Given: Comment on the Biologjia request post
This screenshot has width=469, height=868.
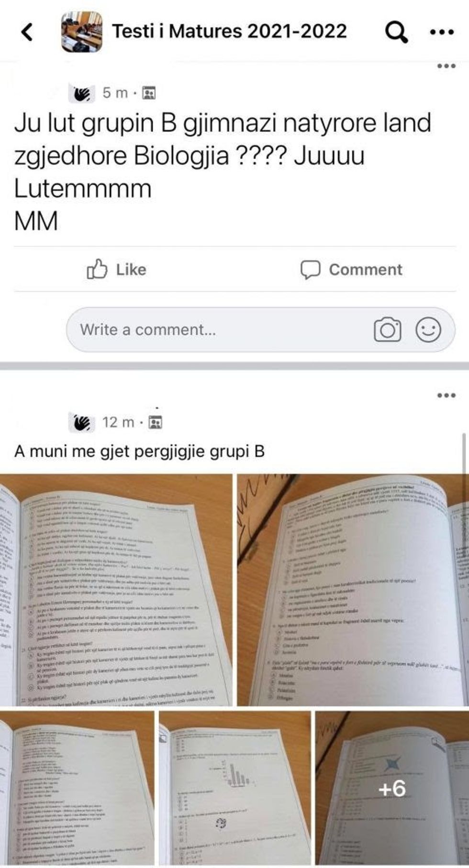Looking at the screenshot, I should (351, 269).
